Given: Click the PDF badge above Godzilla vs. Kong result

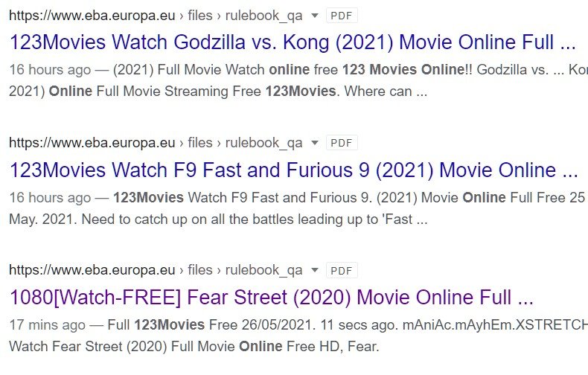Looking at the screenshot, I should point(342,16).
